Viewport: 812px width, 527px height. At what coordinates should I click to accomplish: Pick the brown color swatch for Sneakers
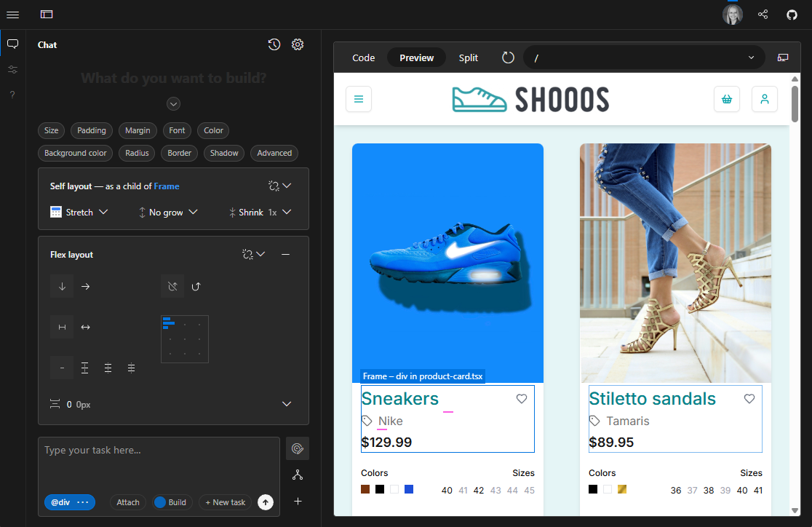click(365, 489)
